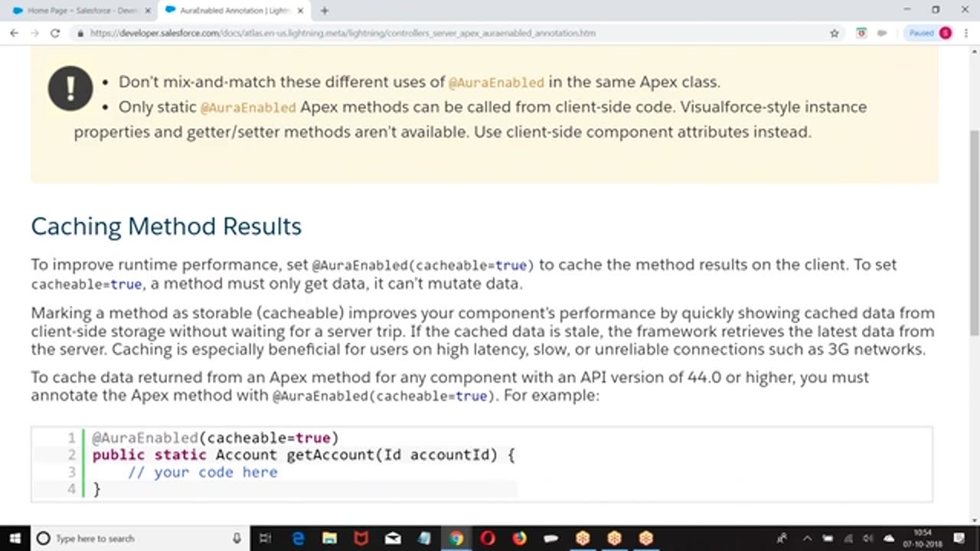Type in the Windows search box
The width and height of the screenshot is (980, 551).
[138, 538]
